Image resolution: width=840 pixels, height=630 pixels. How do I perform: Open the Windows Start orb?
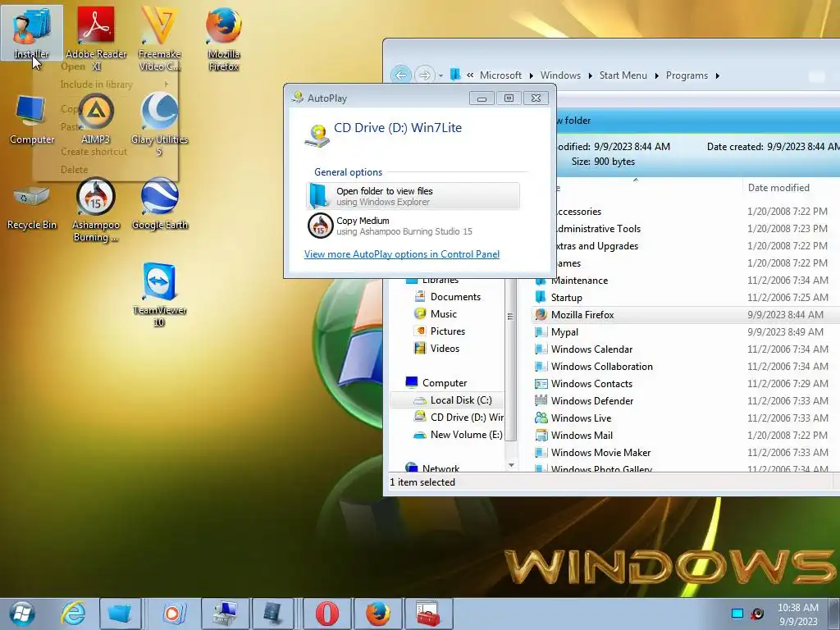click(x=21, y=614)
